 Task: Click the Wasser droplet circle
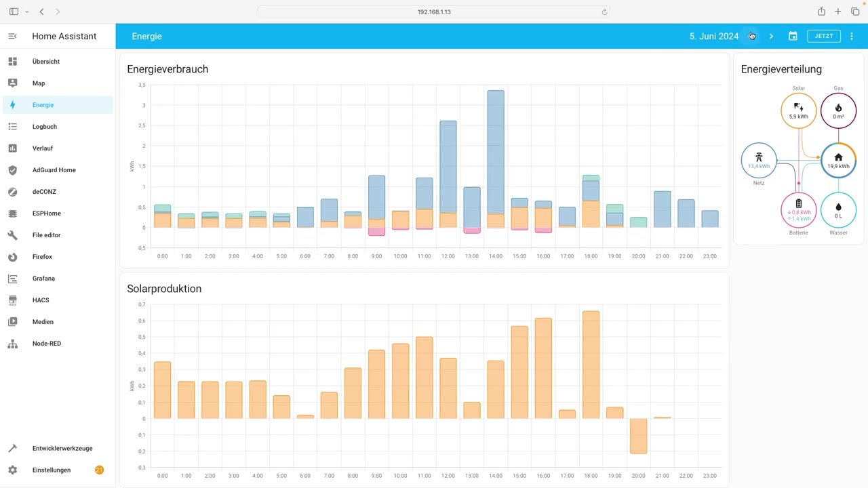point(839,209)
